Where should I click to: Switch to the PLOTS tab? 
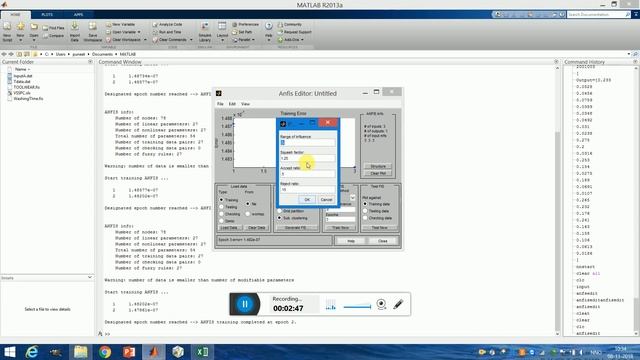pos(47,15)
